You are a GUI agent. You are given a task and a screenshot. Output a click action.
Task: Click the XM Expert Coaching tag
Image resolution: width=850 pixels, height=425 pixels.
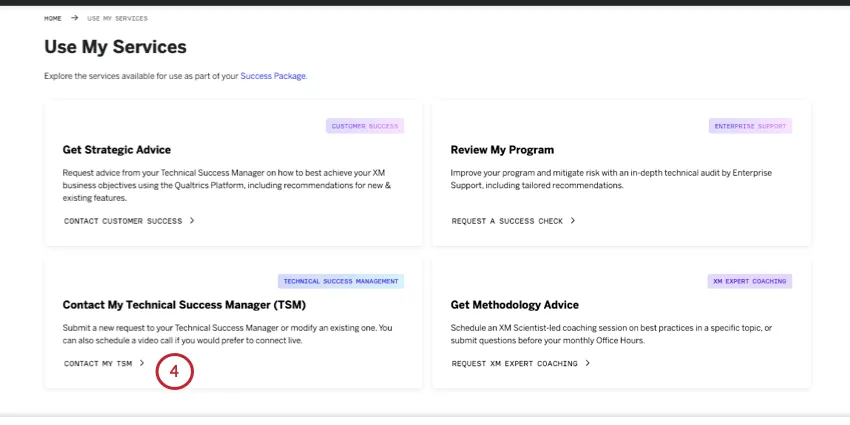tap(751, 281)
